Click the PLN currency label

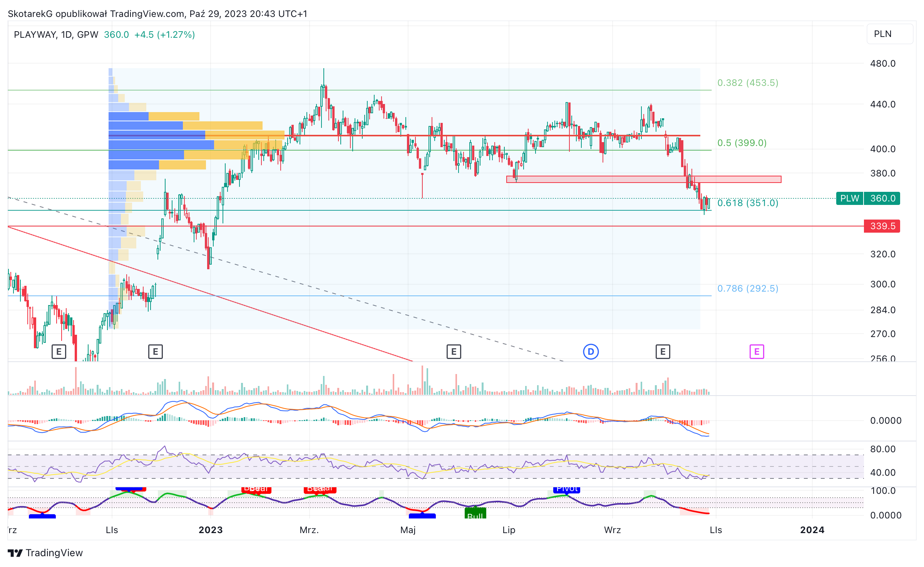[890, 34]
